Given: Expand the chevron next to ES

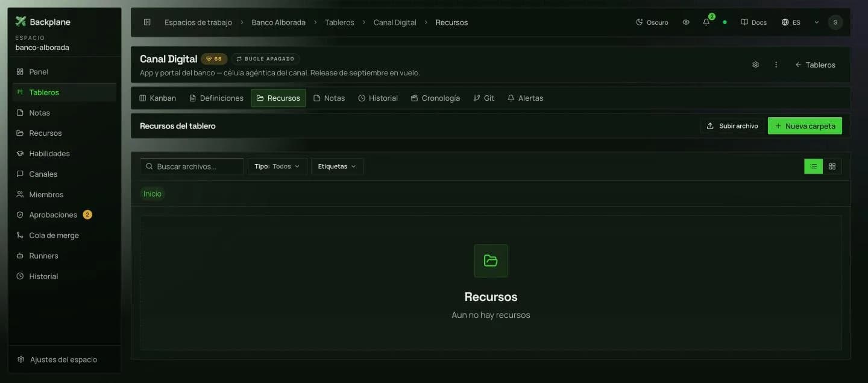Looking at the screenshot, I should (x=817, y=22).
